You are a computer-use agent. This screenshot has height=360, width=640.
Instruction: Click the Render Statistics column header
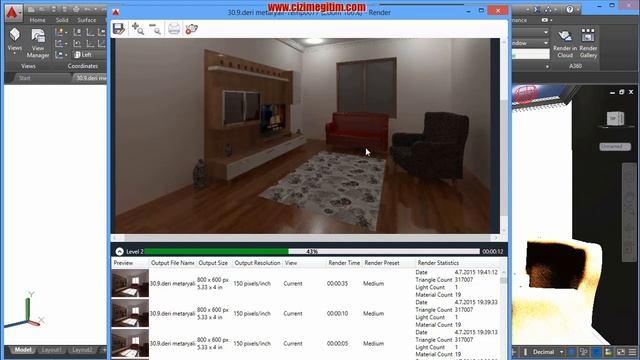click(438, 263)
